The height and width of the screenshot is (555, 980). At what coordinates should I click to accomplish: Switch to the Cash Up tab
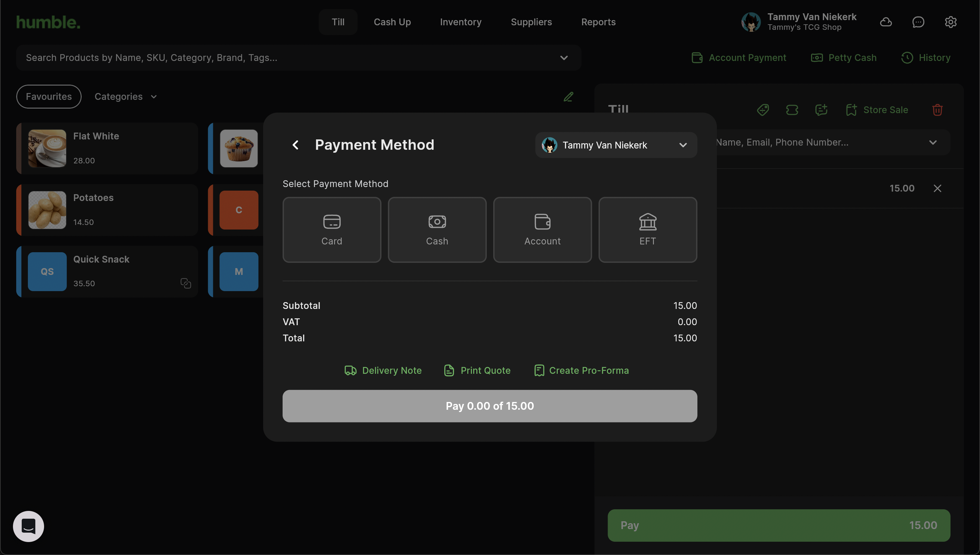392,22
